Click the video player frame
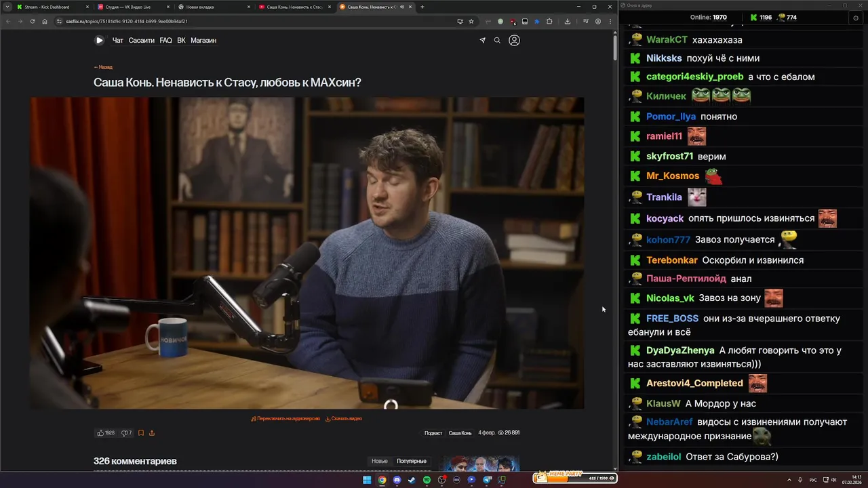The image size is (868, 488). tap(307, 253)
